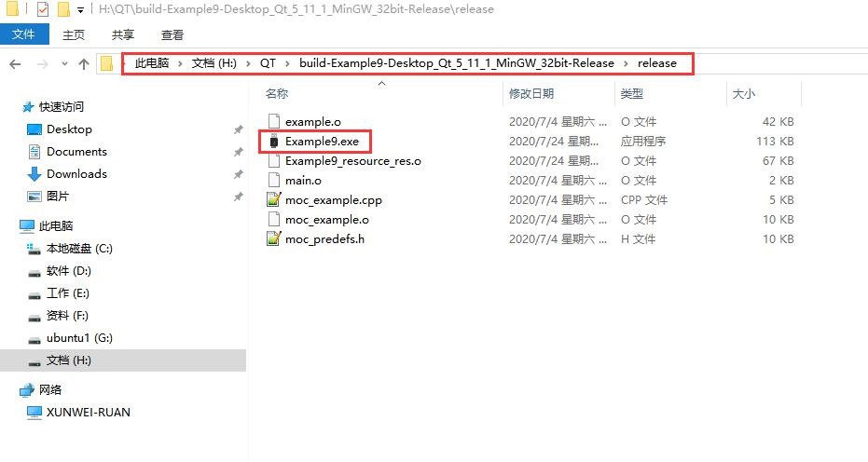Expand chevron after 此电脑 in address bar
Viewport: 868px width, 462px height.
[181, 63]
